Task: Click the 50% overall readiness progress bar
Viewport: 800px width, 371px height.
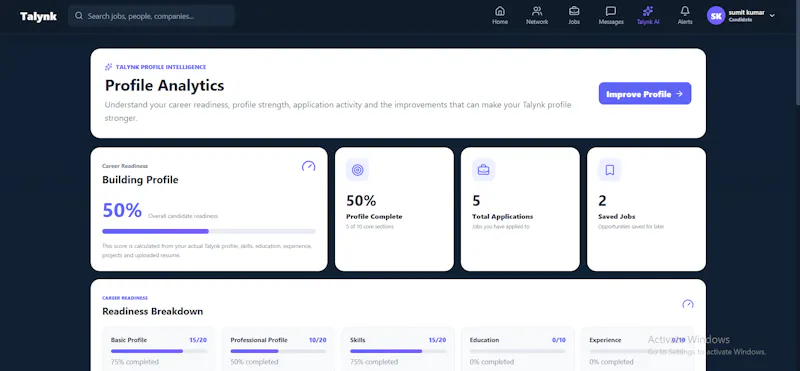Action: (209, 231)
